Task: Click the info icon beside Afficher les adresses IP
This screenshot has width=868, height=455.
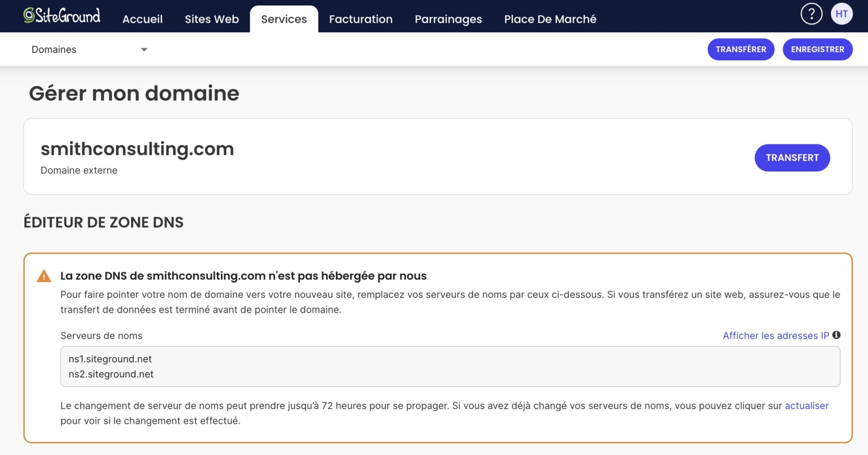Action: click(x=836, y=335)
